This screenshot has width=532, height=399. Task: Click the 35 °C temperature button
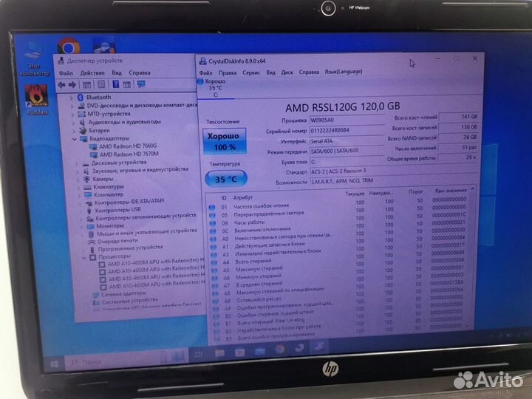pos(226,179)
